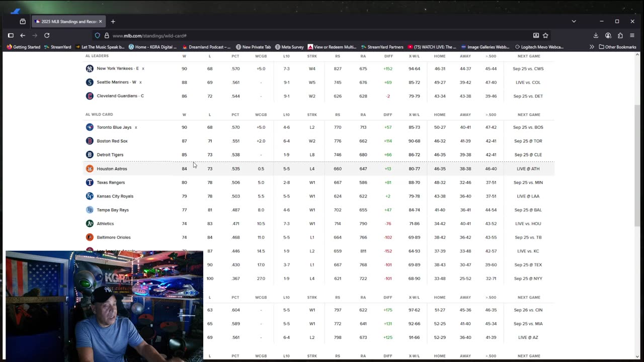Click the New York Yankees logo

click(90, 68)
